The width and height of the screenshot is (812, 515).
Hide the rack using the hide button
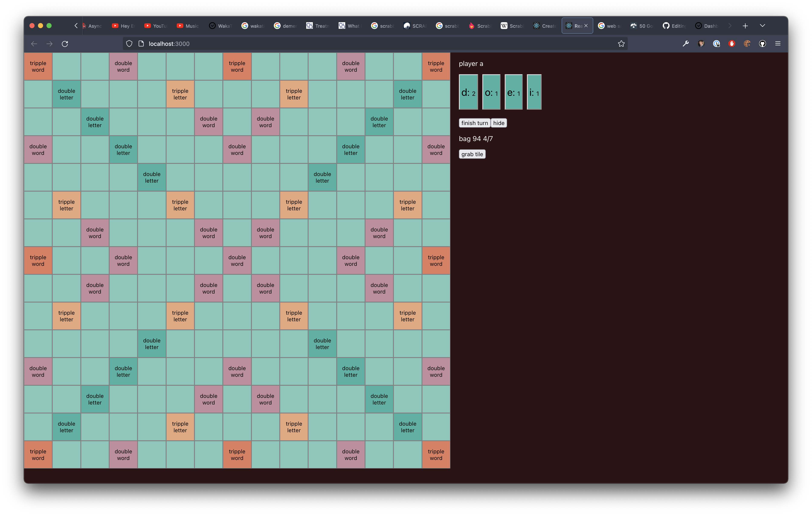click(499, 123)
